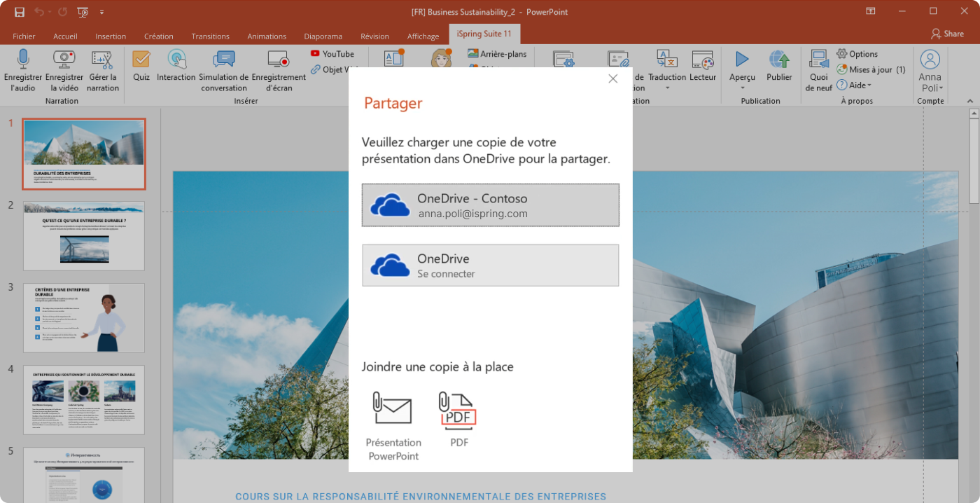Launch Enregistrement d'écran tool

279,70
